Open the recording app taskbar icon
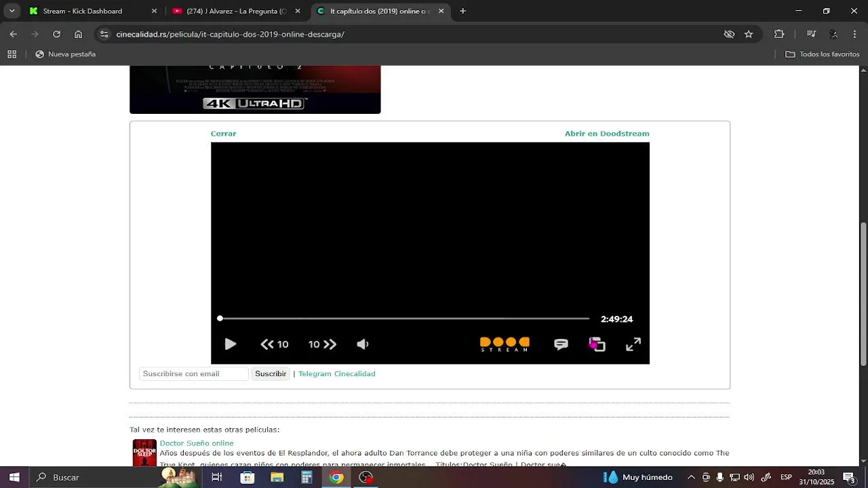Screen dimensions: 868x488 366,477
